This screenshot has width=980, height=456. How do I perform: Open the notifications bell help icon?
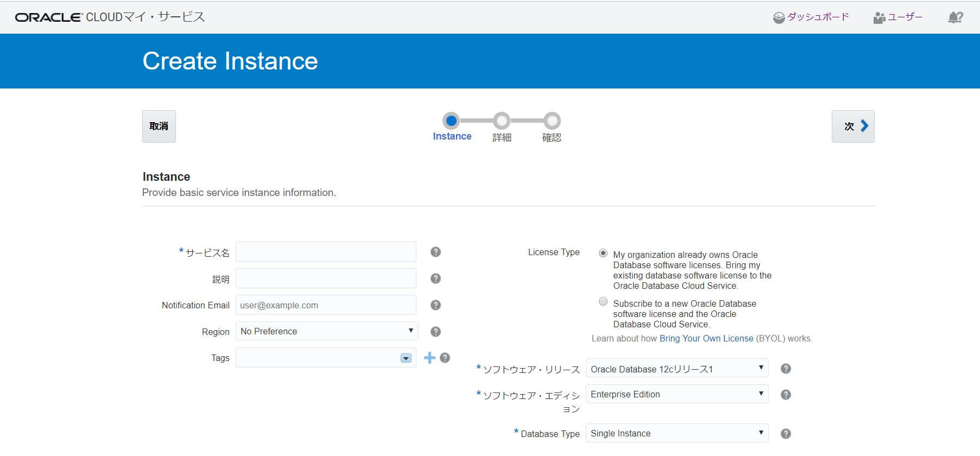click(x=956, y=17)
